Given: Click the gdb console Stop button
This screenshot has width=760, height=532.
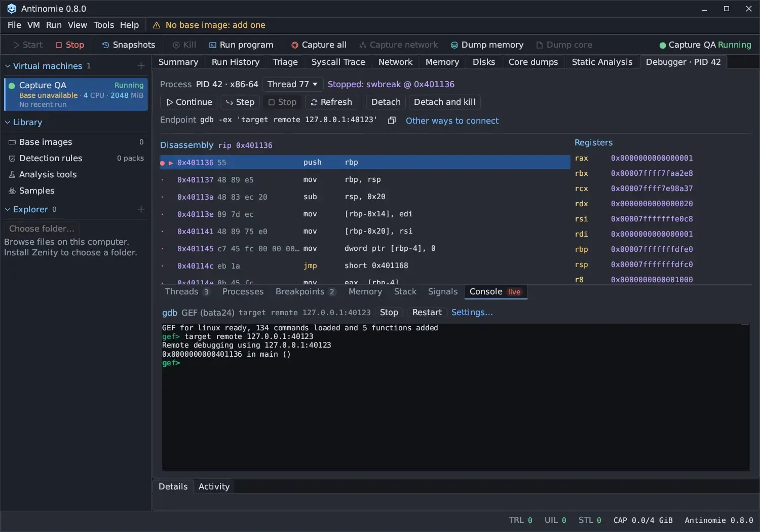Looking at the screenshot, I should (389, 313).
